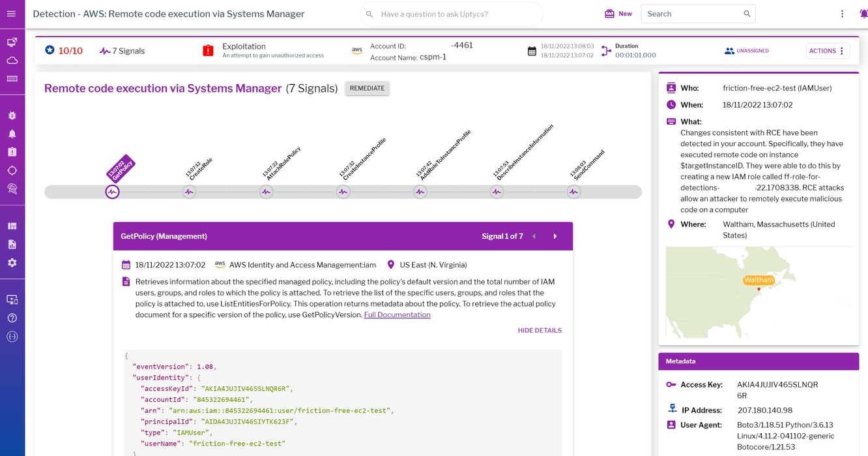Click the crosshair target icon in the sidebar

(12, 170)
